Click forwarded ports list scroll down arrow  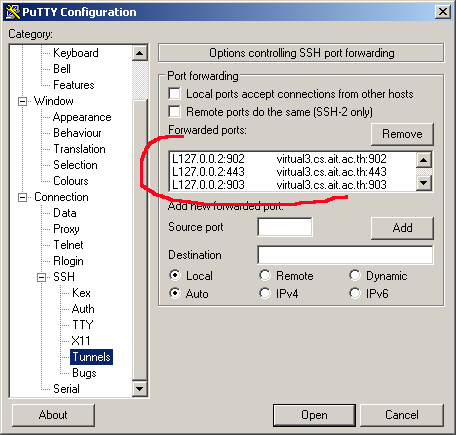[424, 183]
